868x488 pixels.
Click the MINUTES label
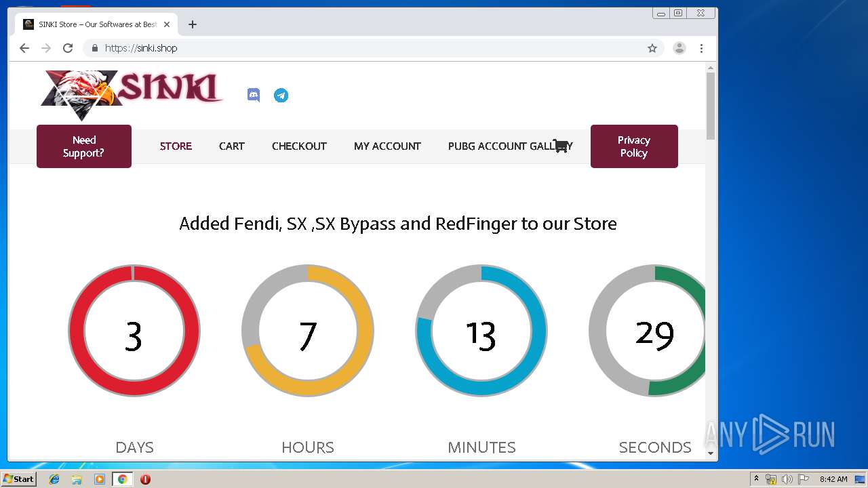click(481, 447)
